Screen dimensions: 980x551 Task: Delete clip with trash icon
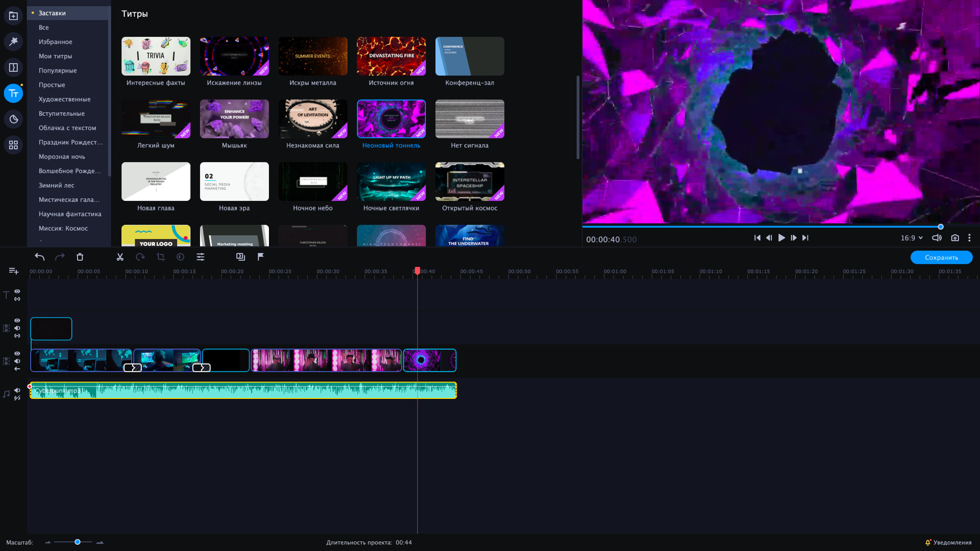click(80, 257)
